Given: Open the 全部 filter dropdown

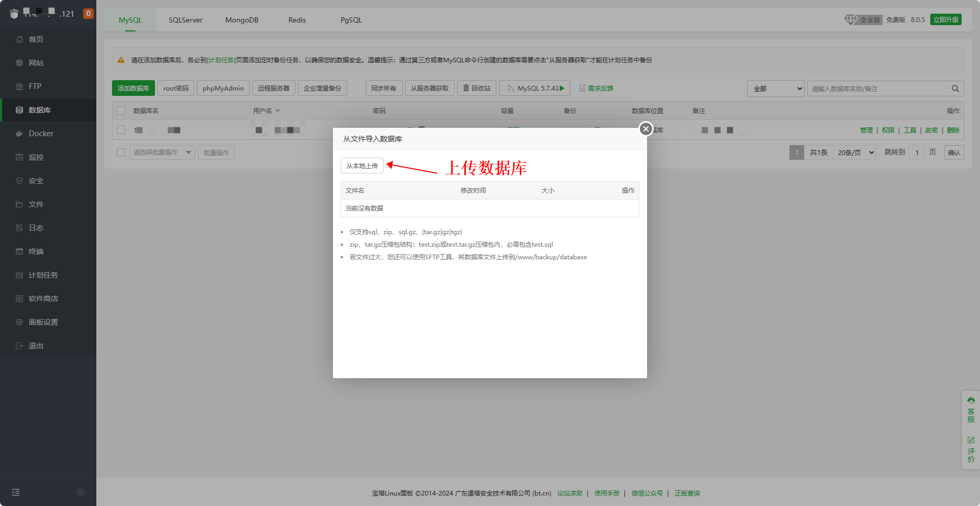Looking at the screenshot, I should tap(775, 89).
